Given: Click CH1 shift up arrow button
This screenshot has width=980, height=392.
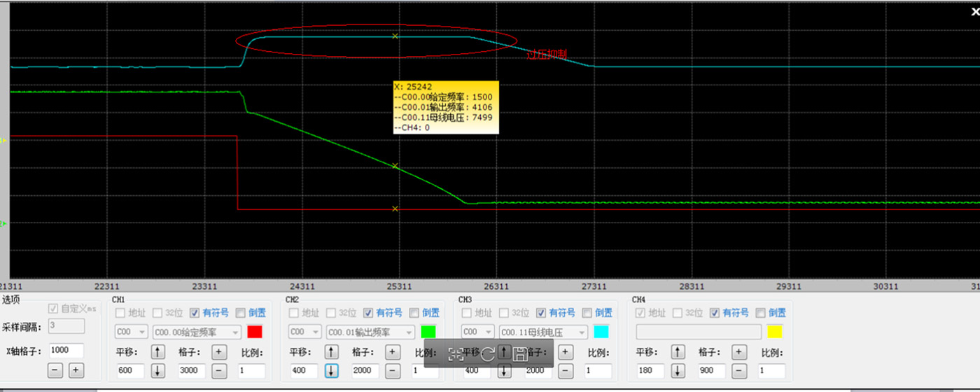Looking at the screenshot, I should pos(158,352).
